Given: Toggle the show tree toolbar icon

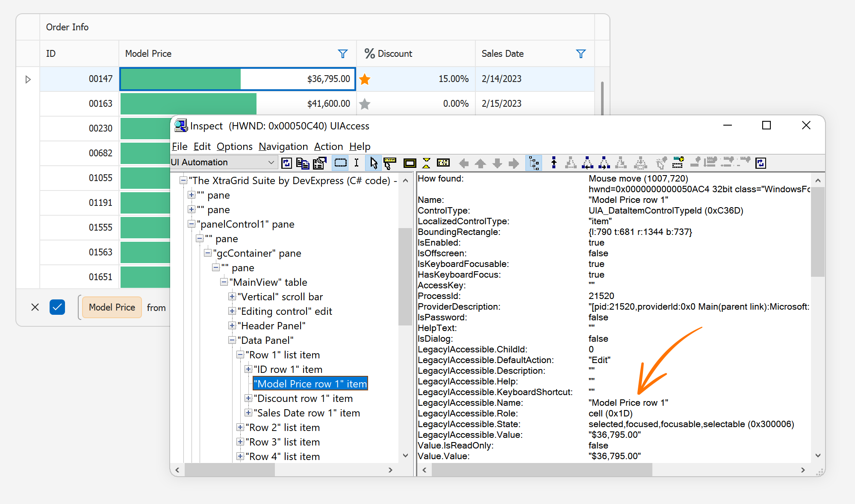Looking at the screenshot, I should click(x=534, y=163).
